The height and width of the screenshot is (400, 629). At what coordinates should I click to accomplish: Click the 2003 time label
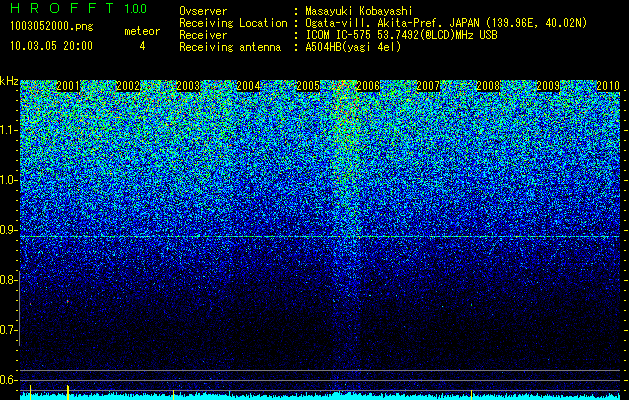(x=188, y=86)
